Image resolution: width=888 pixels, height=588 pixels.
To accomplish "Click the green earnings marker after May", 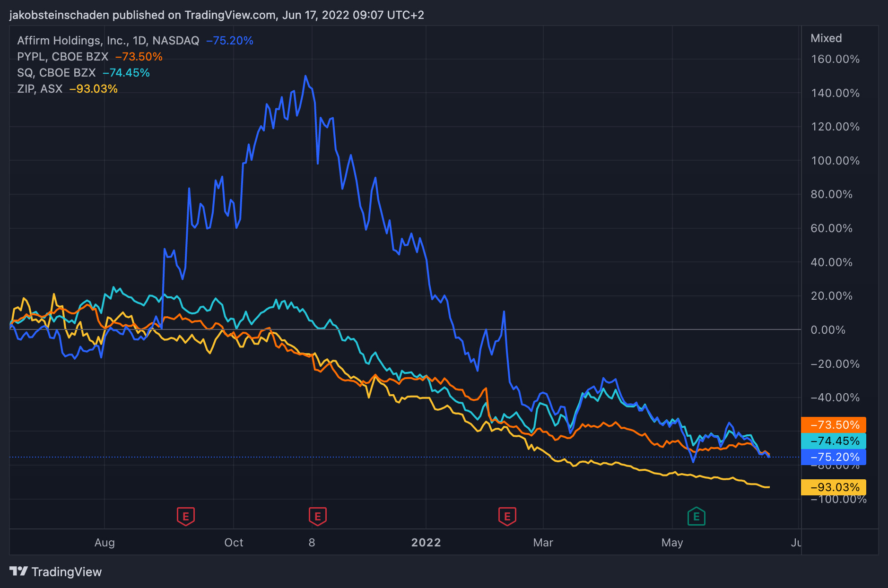I will pos(696,516).
